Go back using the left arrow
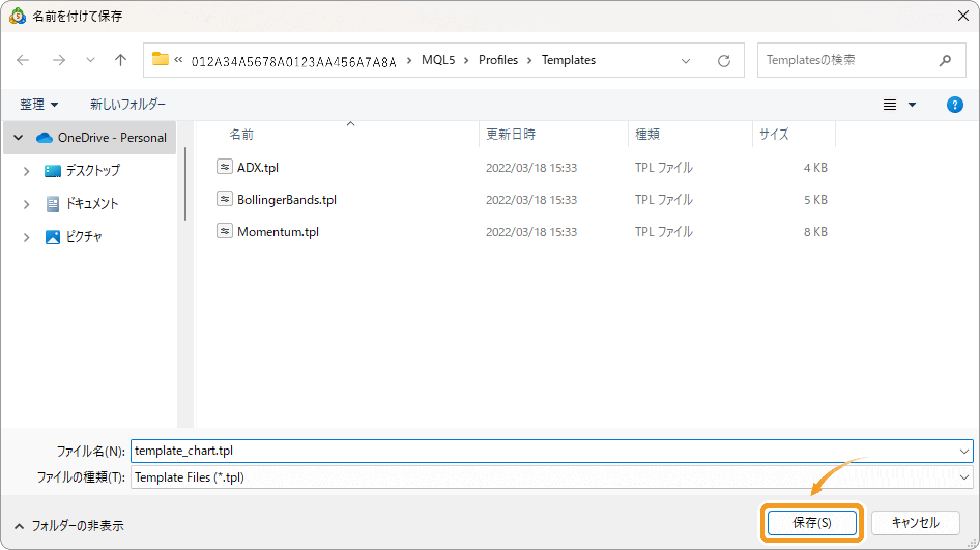 23,60
